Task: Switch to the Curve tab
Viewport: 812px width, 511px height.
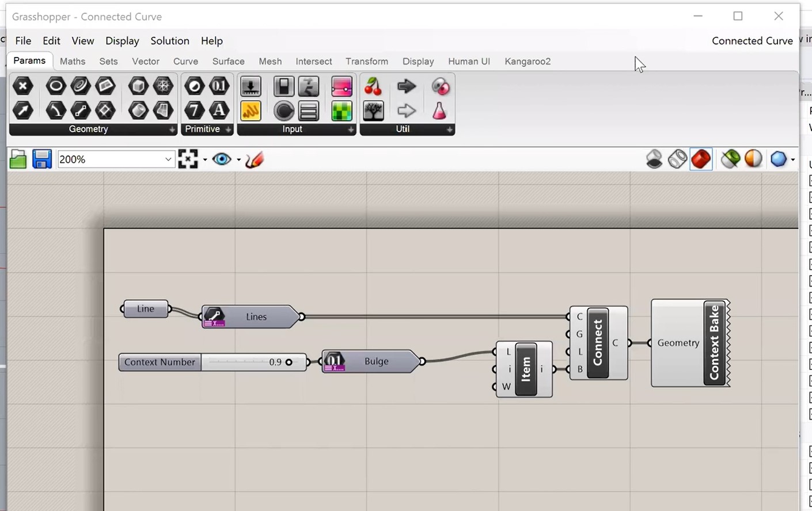Action: 185,62
